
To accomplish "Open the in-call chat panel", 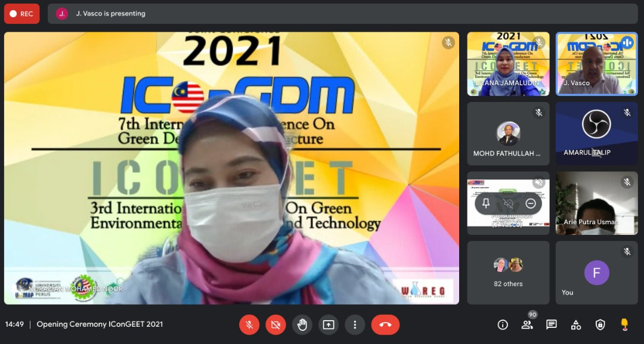I will coord(552,324).
